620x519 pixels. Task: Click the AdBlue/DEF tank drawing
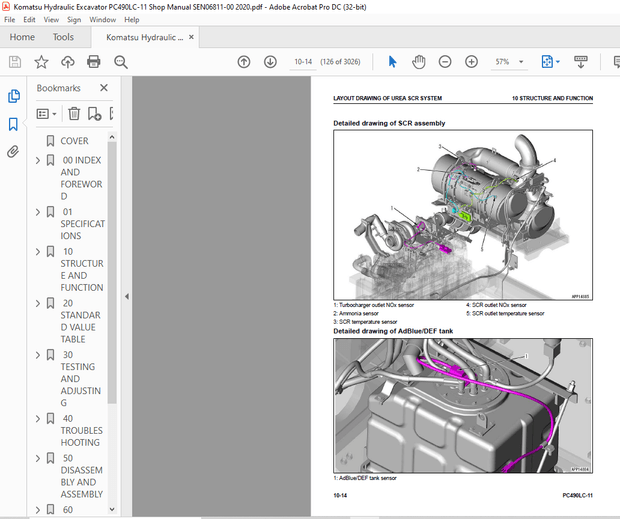click(x=463, y=406)
